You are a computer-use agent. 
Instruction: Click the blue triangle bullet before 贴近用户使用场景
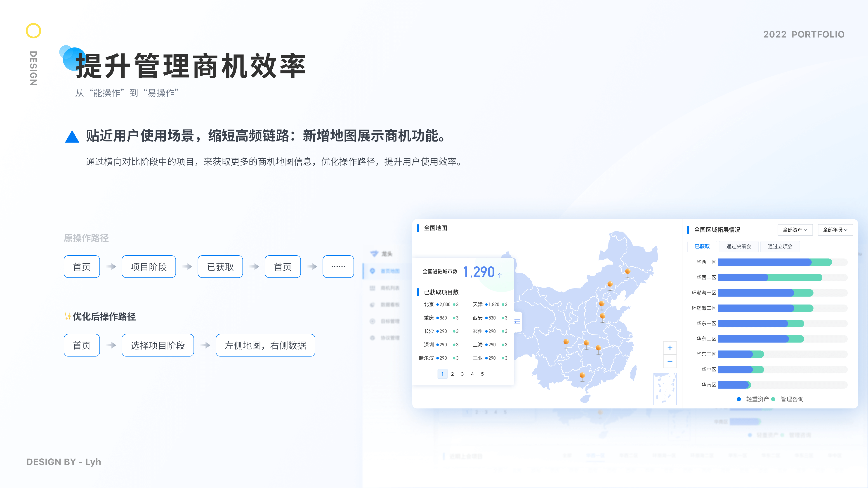[72, 136]
